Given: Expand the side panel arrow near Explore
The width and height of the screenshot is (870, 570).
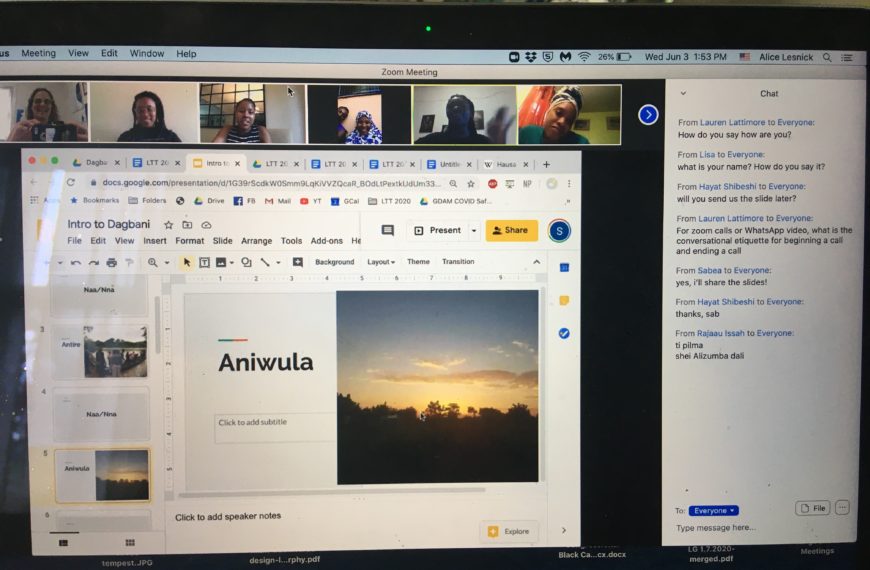Looking at the screenshot, I should (x=564, y=531).
